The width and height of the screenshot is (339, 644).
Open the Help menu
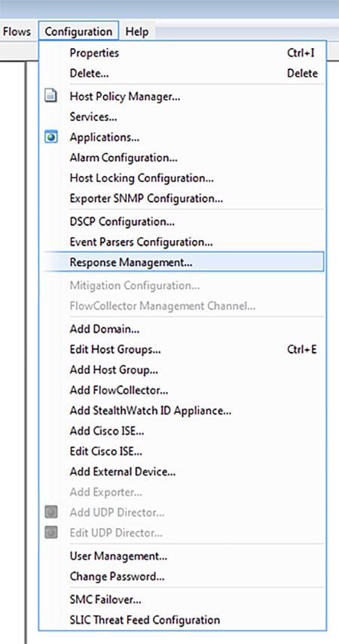coord(137,32)
